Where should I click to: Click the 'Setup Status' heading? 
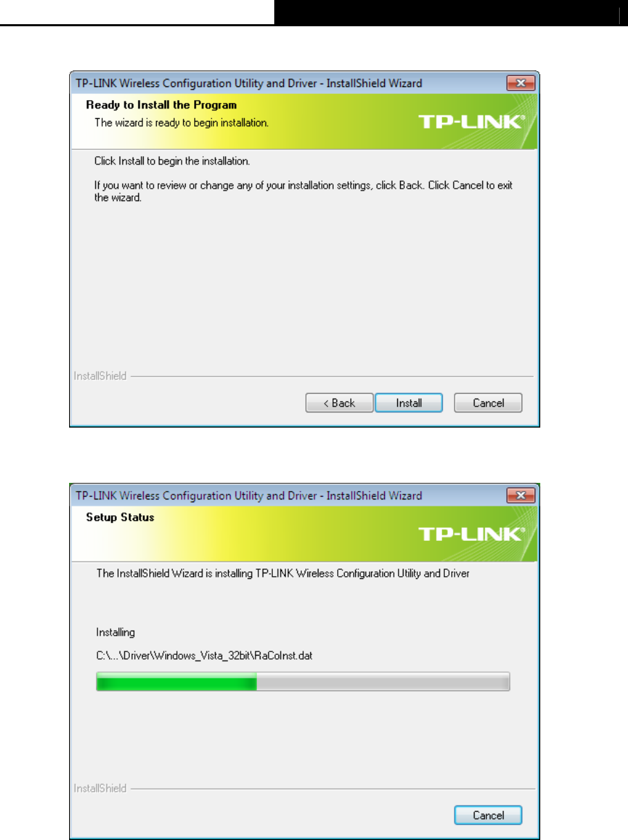pos(120,517)
